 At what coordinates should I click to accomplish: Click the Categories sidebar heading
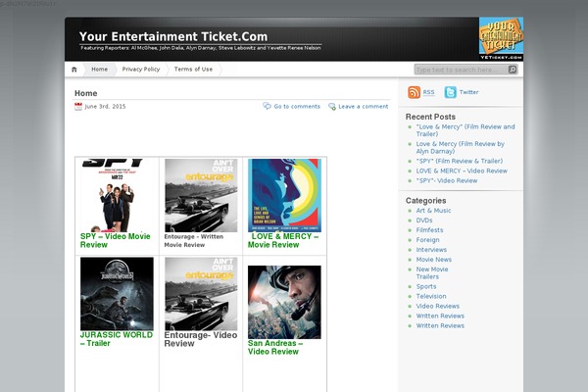coord(425,201)
